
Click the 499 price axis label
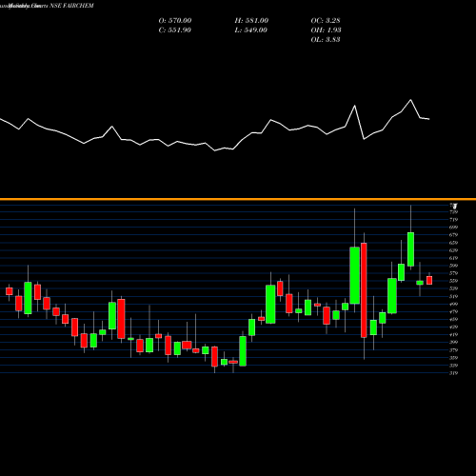click(454, 304)
